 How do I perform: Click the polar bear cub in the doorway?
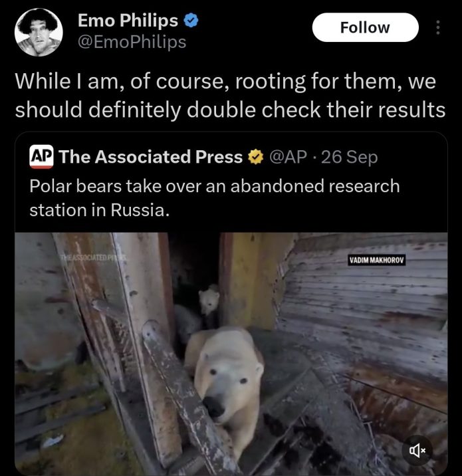(x=209, y=302)
